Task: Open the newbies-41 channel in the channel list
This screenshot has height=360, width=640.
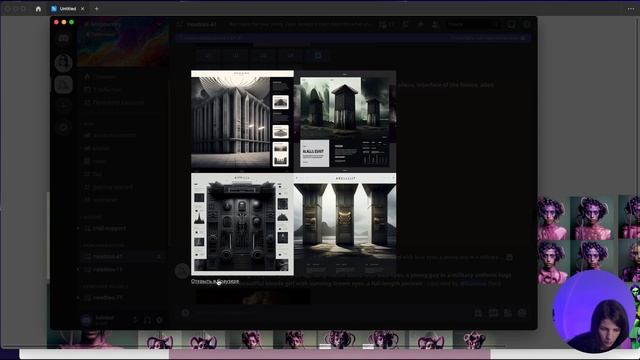Action: (122, 256)
